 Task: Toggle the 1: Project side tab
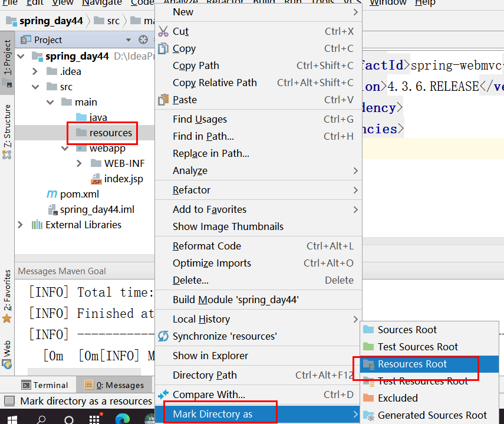(x=7, y=63)
